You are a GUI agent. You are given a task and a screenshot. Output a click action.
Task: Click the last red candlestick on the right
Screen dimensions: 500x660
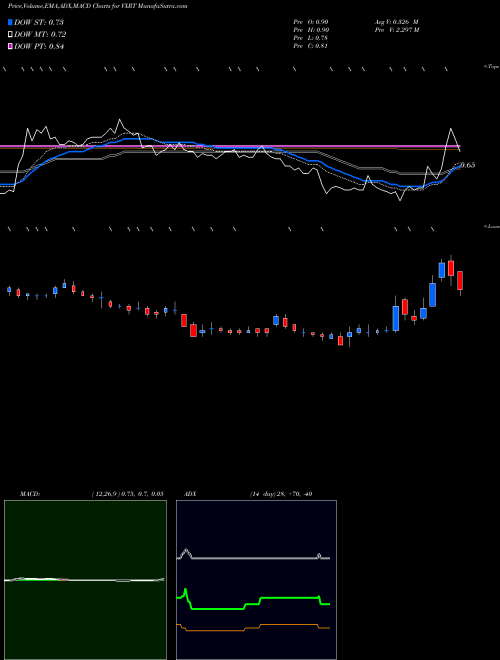point(460,280)
